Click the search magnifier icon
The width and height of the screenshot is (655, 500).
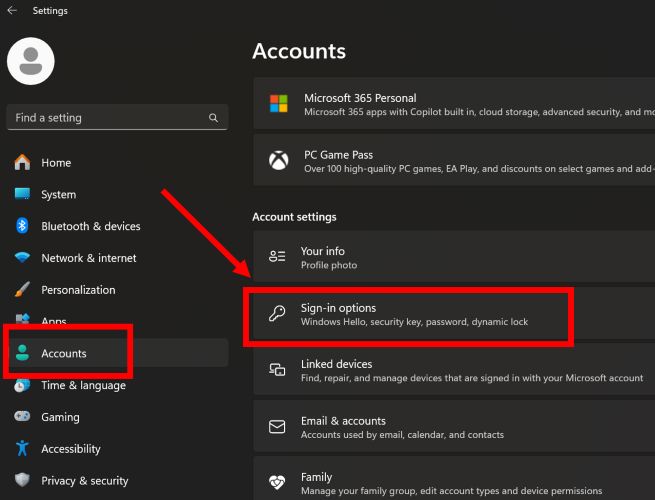pos(213,118)
